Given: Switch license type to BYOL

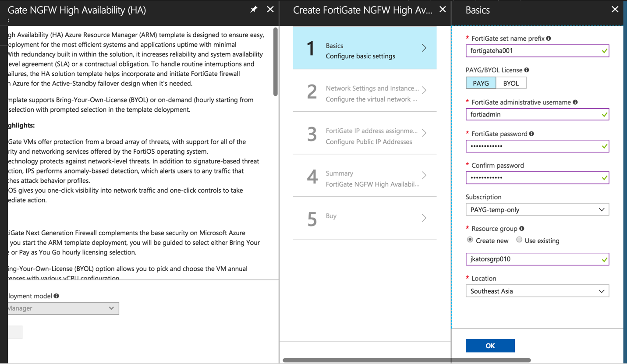Looking at the screenshot, I should tap(511, 83).
